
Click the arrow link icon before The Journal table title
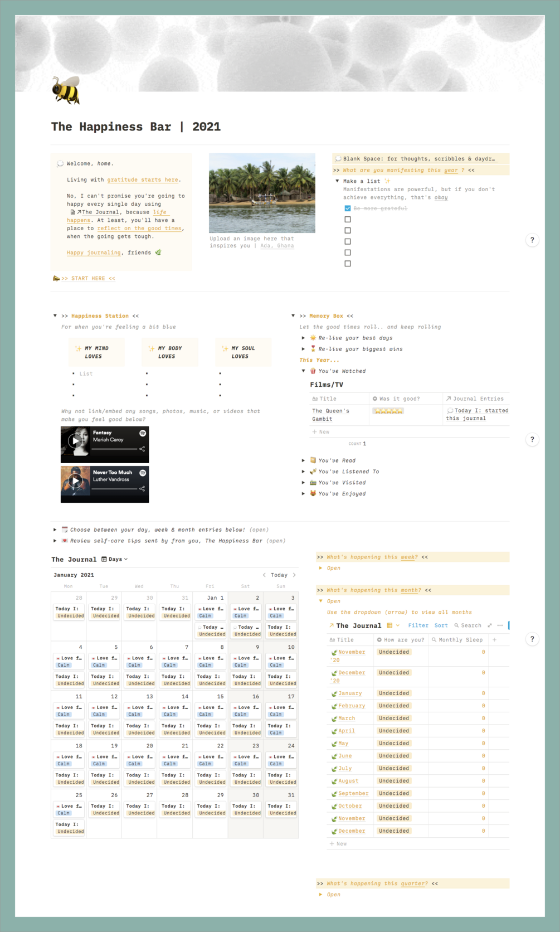(332, 625)
